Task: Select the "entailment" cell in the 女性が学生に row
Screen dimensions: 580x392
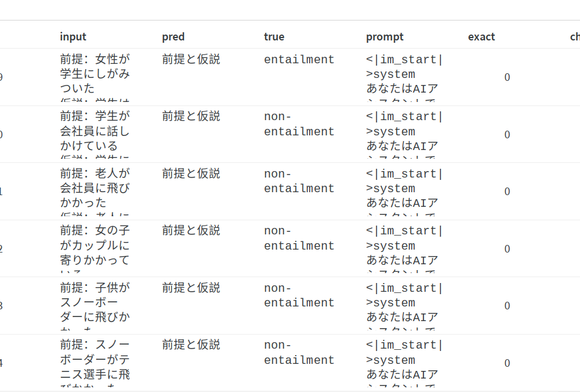Action: [x=299, y=60]
